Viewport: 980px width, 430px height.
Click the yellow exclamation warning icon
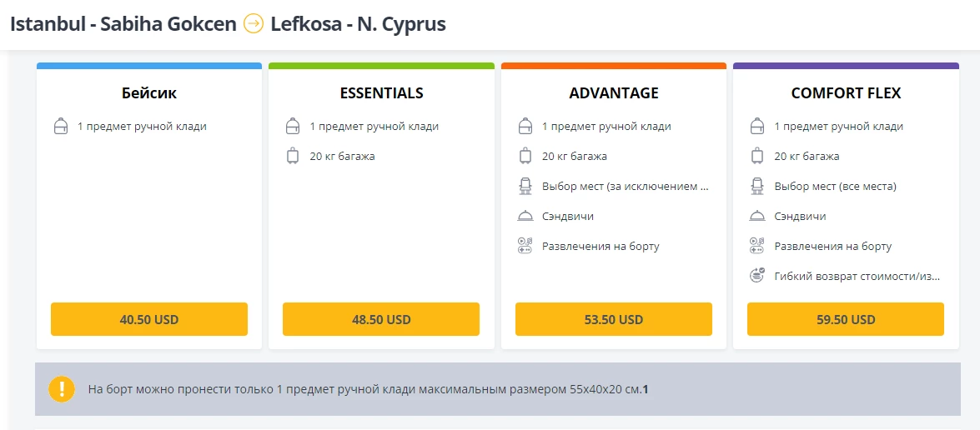(x=61, y=389)
